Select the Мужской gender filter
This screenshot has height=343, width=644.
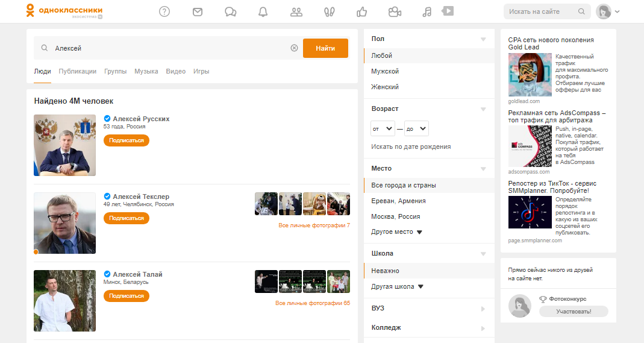[385, 71]
